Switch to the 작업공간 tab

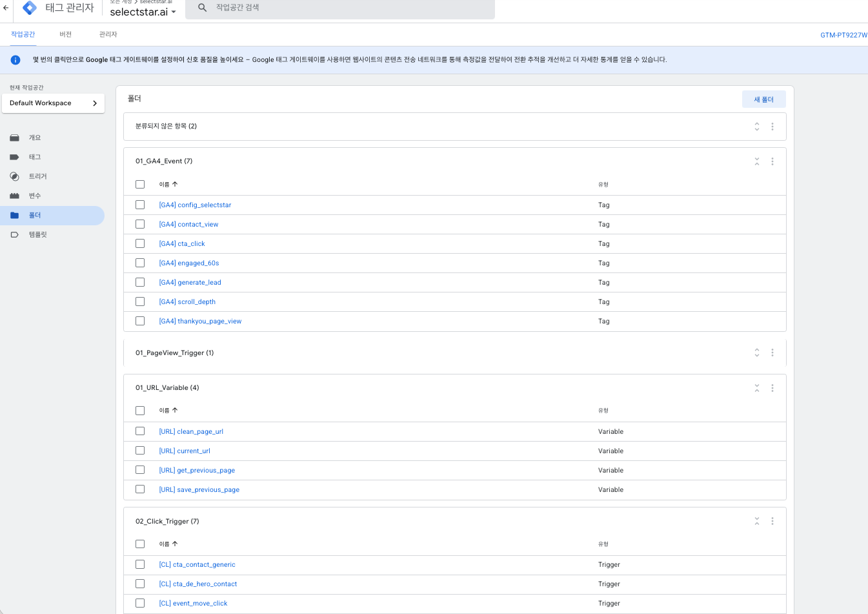(23, 34)
